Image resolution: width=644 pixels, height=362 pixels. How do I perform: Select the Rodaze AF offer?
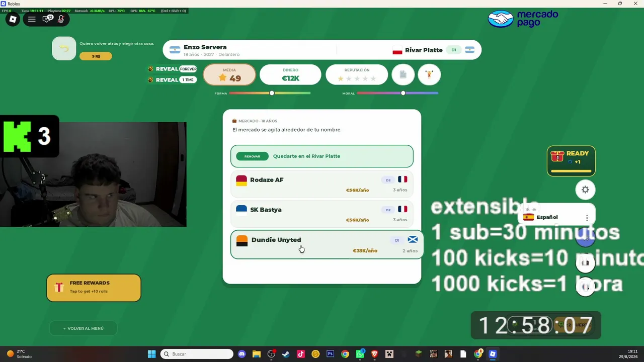(322, 184)
